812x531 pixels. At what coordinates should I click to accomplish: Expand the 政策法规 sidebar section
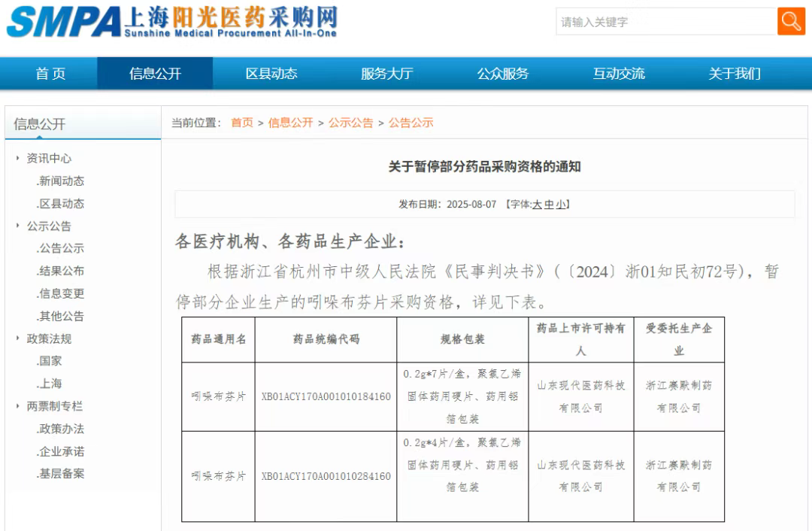tap(49, 338)
